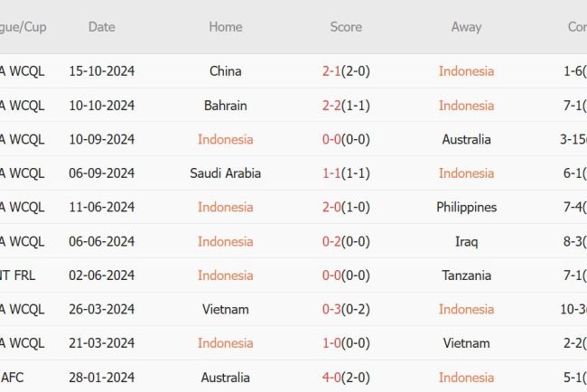Viewport: 587px width, 392px height.
Task: Click the 2-1(2-0) score for China match
Action: [x=346, y=71]
